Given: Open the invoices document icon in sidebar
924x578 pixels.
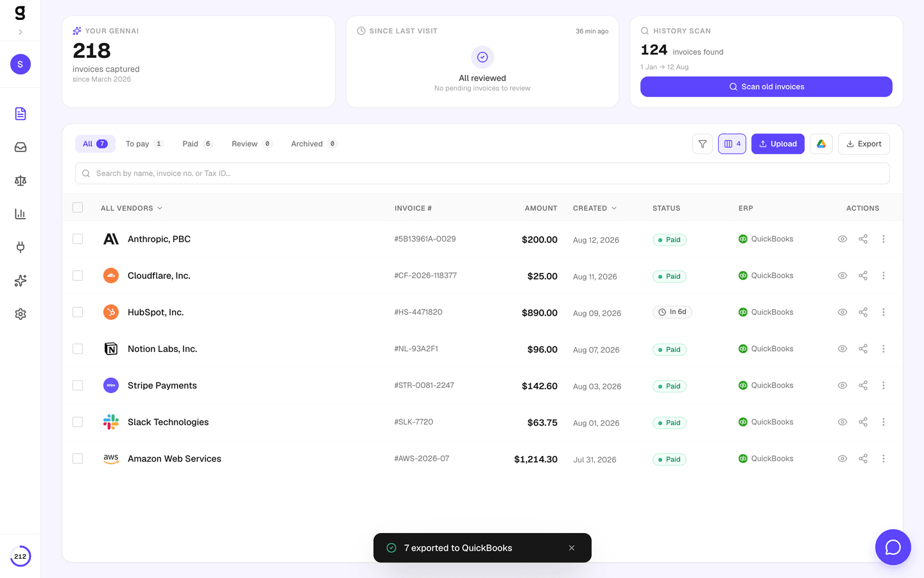Looking at the screenshot, I should pyautogui.click(x=21, y=114).
